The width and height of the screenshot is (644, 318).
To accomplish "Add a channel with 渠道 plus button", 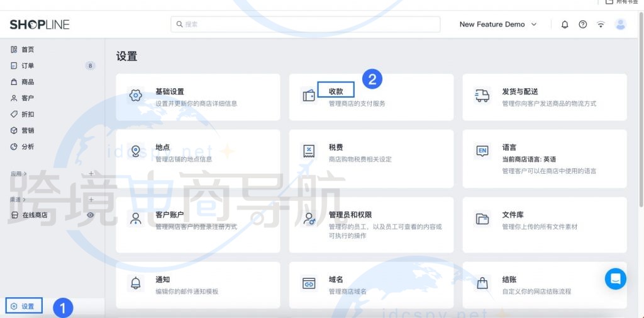I will 91,200.
